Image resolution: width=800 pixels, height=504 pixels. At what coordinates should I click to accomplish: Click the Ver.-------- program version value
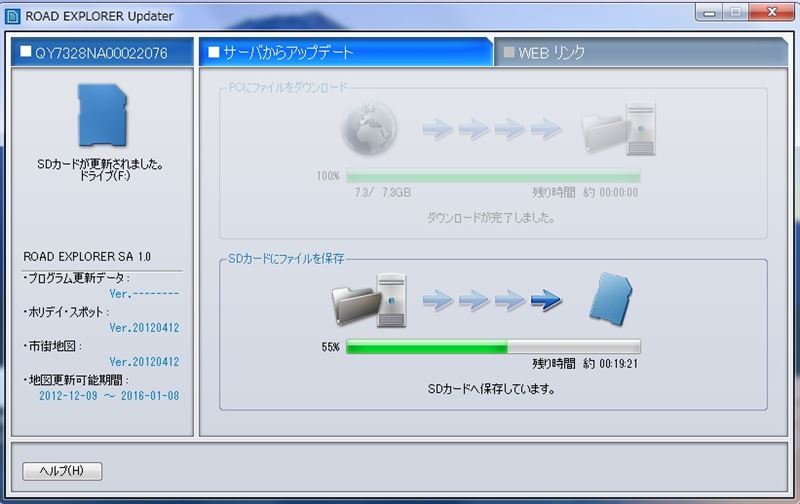pos(144,294)
